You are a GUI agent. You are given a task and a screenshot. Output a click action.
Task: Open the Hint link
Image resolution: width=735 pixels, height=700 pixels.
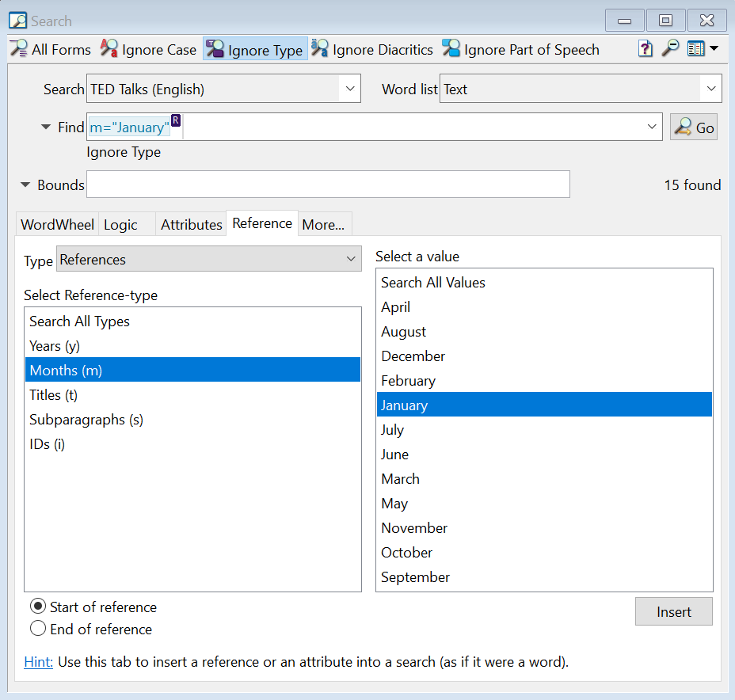click(x=38, y=662)
